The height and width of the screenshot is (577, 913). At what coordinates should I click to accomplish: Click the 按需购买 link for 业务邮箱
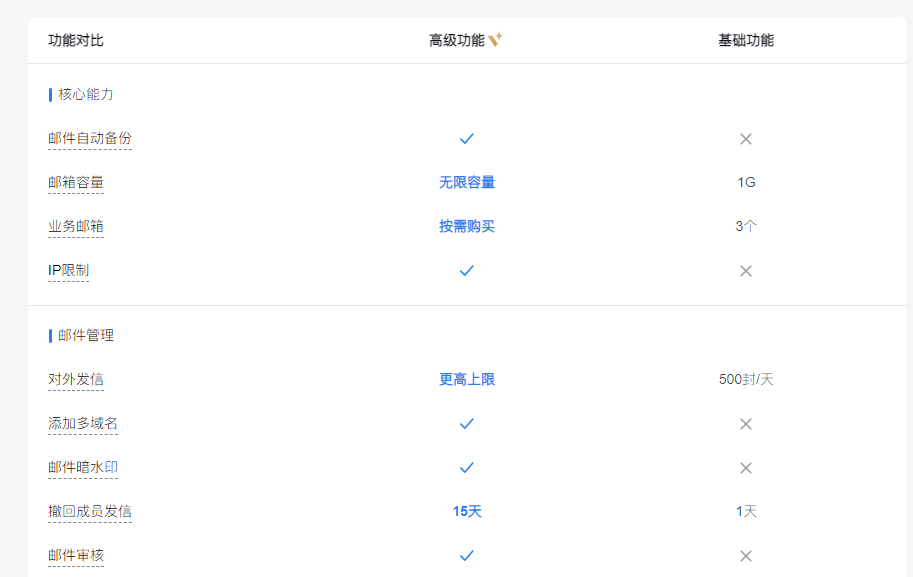[x=466, y=226]
